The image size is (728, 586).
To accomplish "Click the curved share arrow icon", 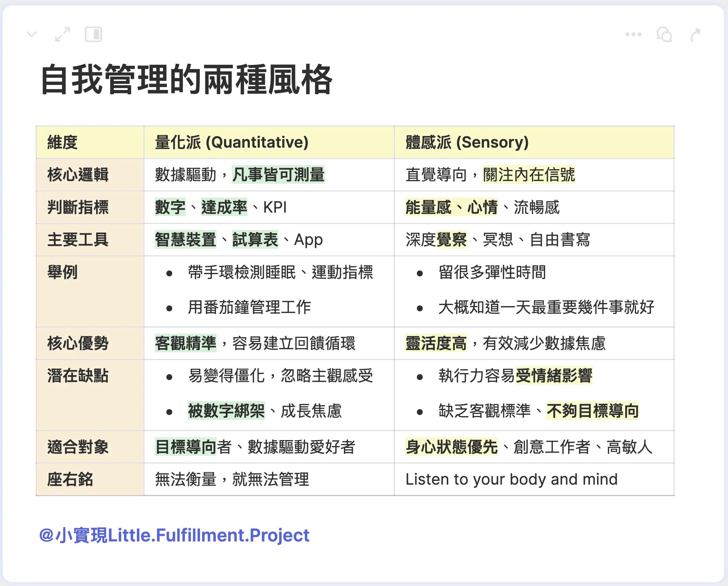I will point(695,35).
